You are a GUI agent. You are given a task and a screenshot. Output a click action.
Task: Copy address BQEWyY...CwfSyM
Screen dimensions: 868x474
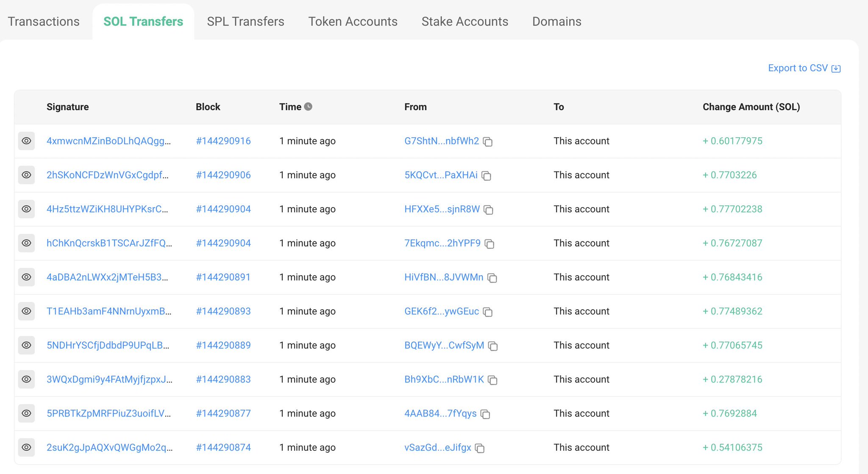pos(493,346)
